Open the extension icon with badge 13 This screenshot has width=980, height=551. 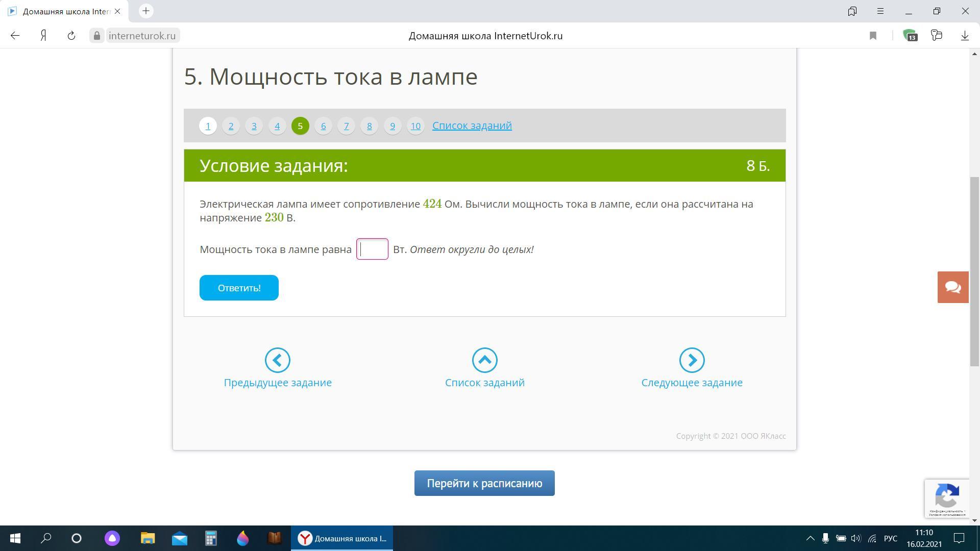pyautogui.click(x=910, y=36)
